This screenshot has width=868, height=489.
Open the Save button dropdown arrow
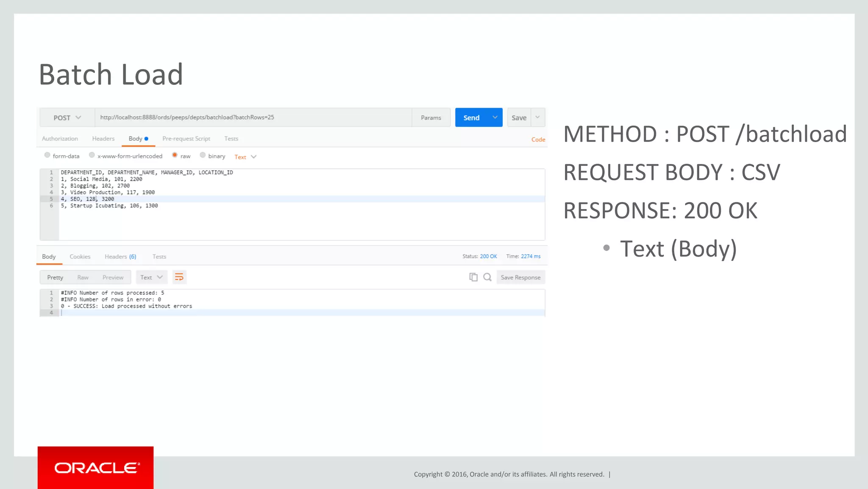(537, 117)
